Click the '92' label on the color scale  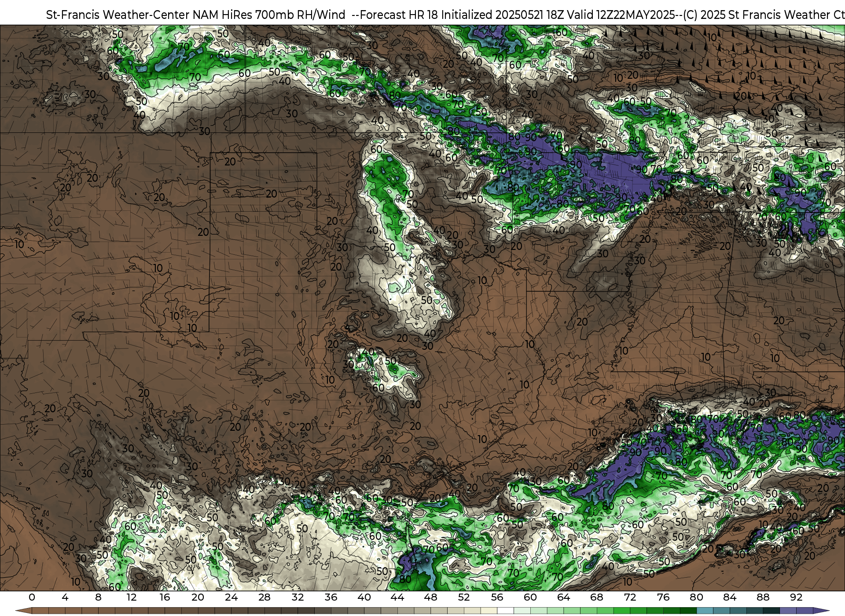(796, 597)
